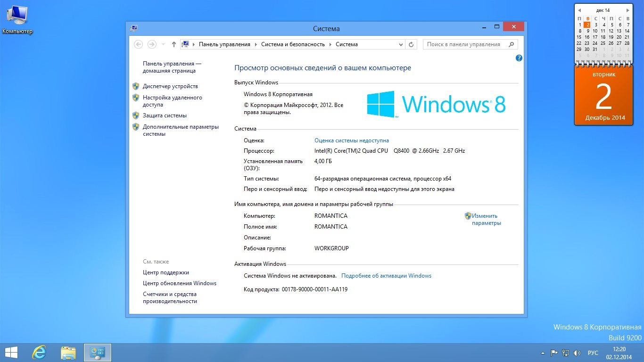Open Подробнее об активации Windows link
This screenshot has height=362, width=644.
[x=386, y=276]
